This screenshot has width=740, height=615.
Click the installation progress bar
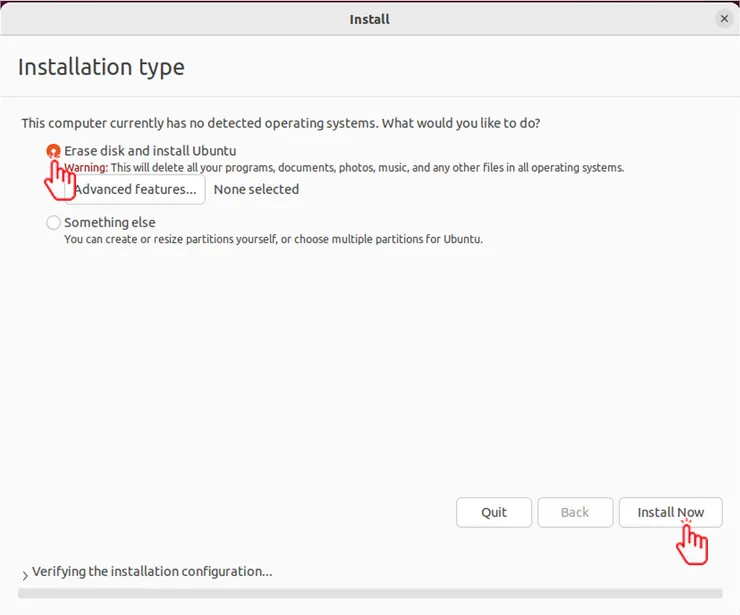coord(370,593)
